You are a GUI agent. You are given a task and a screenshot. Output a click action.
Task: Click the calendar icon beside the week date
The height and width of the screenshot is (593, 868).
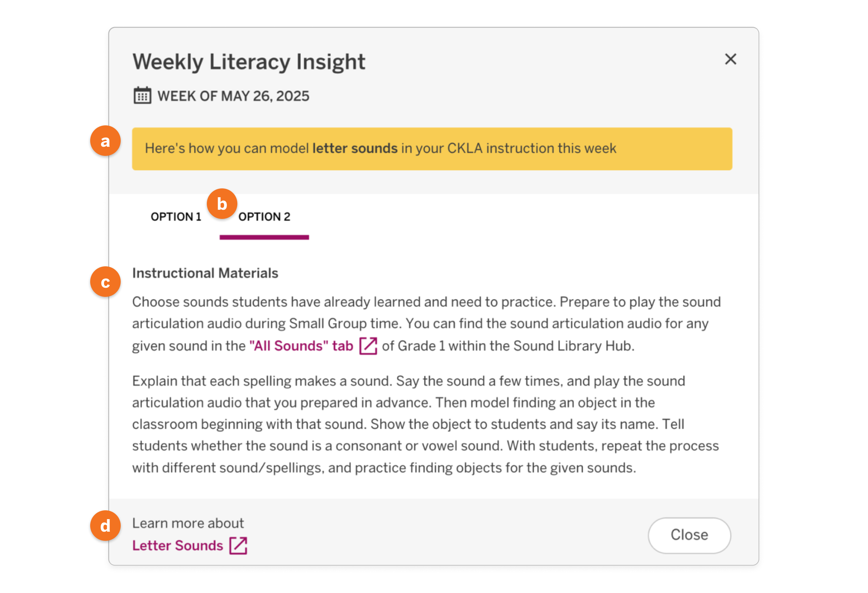point(142,96)
